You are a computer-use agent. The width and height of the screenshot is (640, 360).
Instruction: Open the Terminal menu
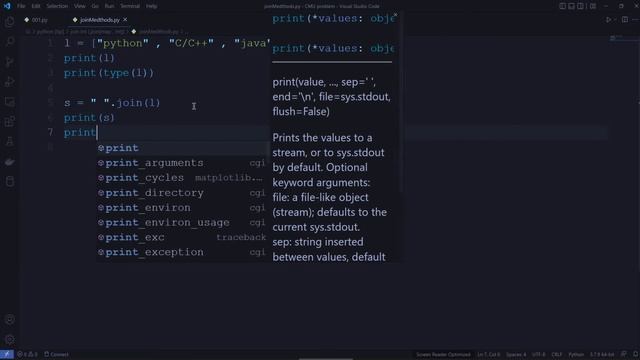tap(130, 6)
